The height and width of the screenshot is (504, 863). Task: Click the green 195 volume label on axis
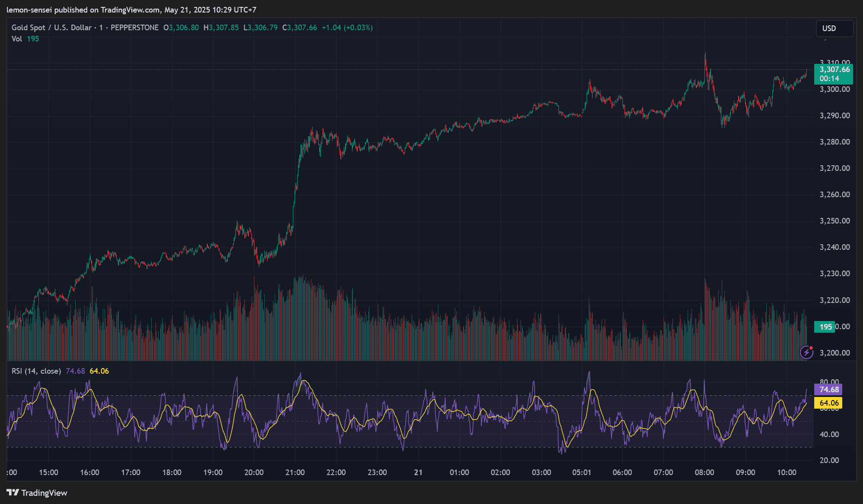tap(825, 327)
